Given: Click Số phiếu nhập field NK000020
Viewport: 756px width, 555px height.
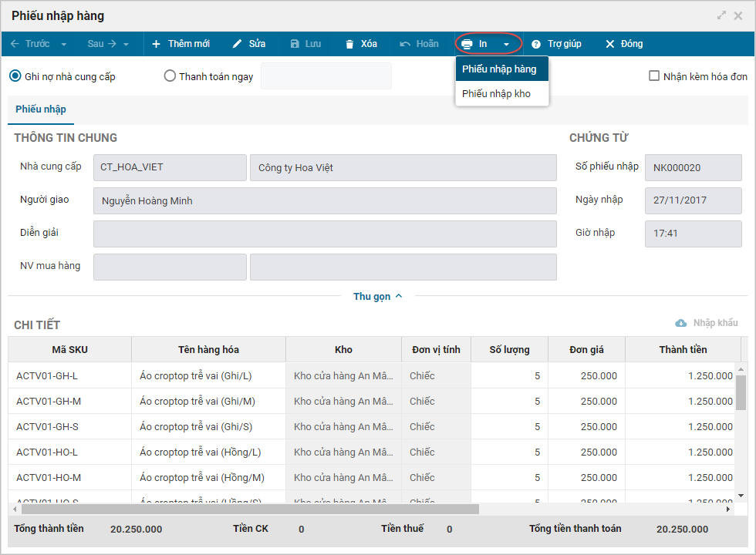Looking at the screenshot, I should [x=694, y=168].
